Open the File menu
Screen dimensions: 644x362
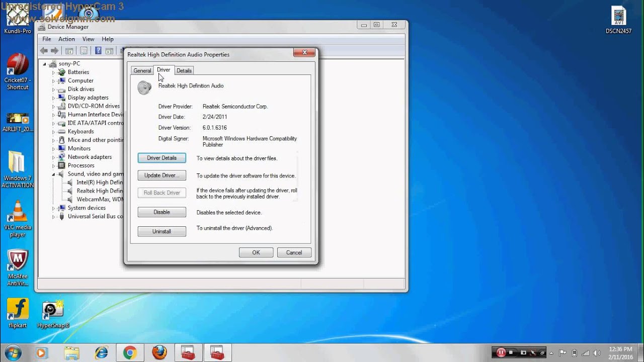(x=47, y=39)
